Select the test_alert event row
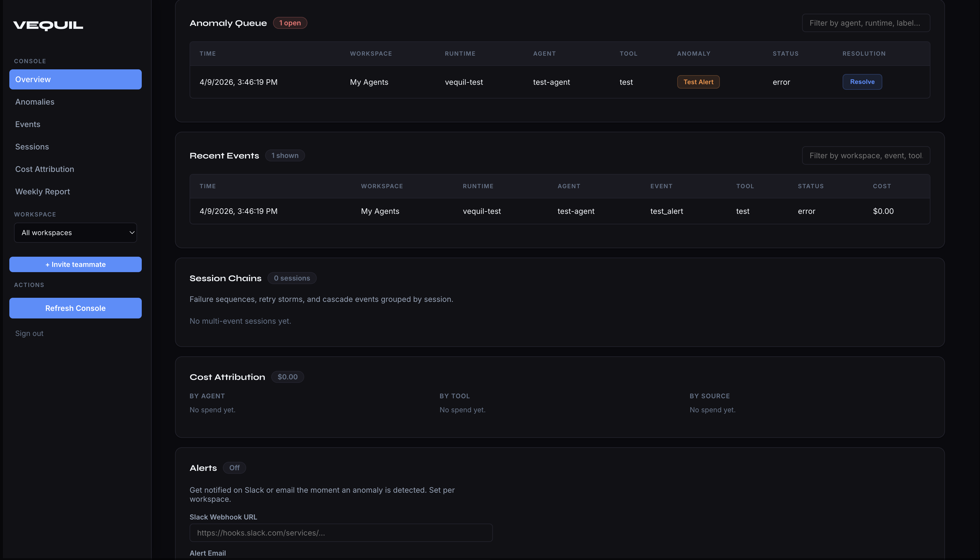980x560 pixels. (x=560, y=211)
